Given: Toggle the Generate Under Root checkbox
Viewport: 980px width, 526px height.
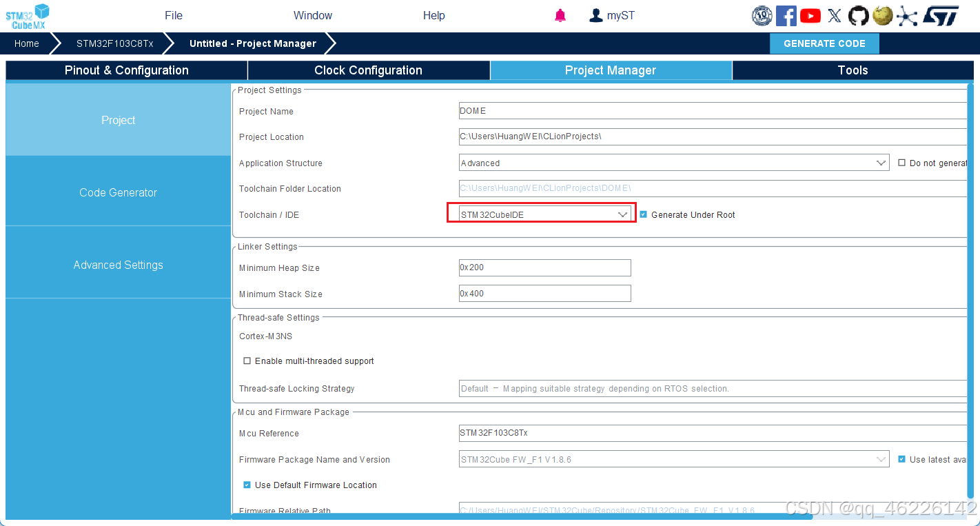Looking at the screenshot, I should pos(643,214).
